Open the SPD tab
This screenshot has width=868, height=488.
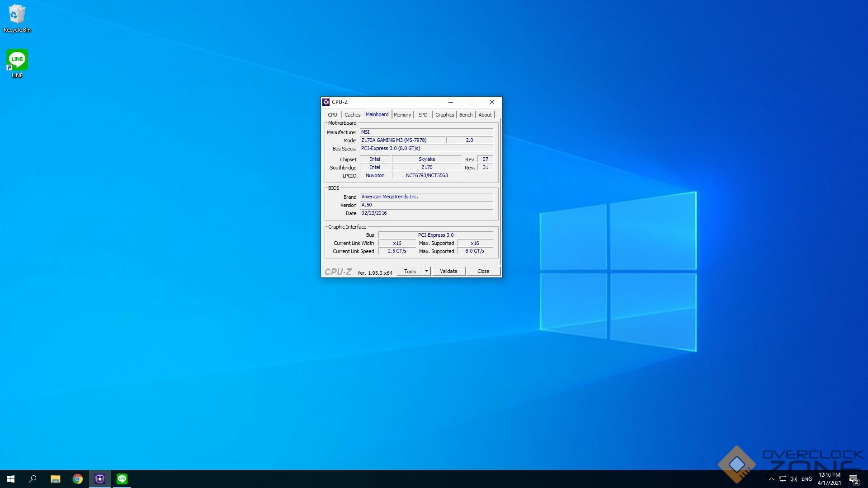423,115
